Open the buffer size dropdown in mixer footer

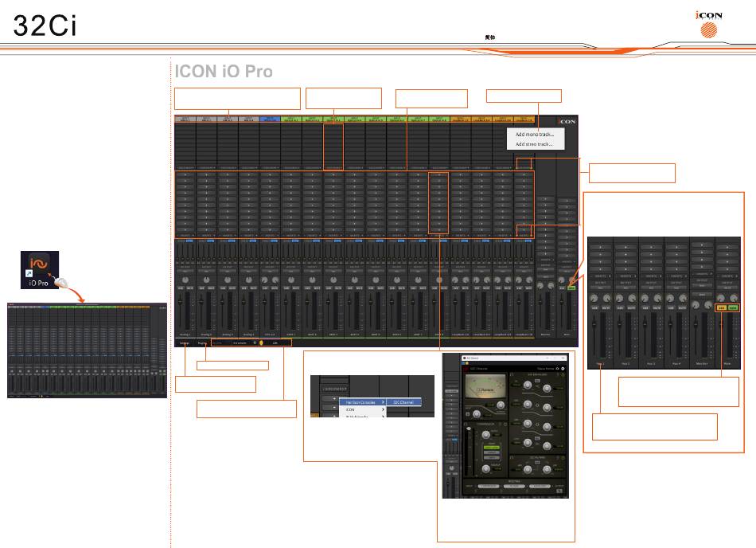pos(240,343)
